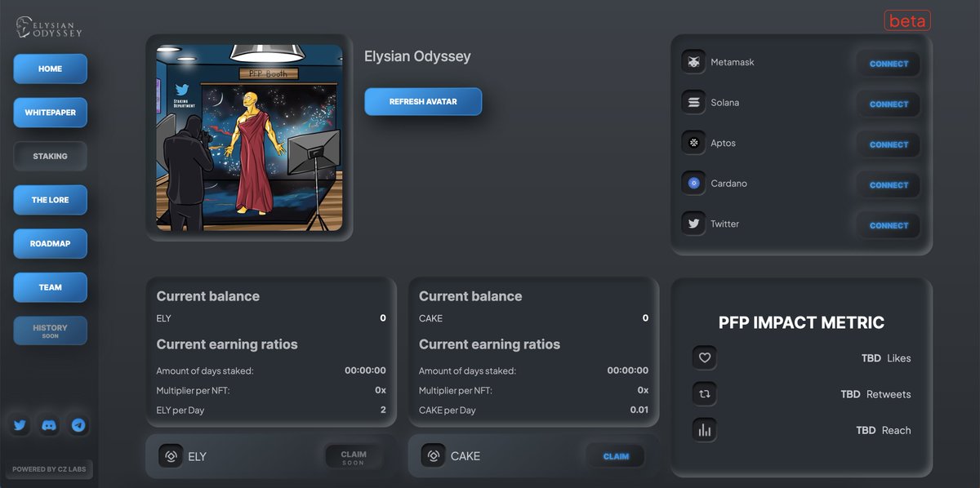The image size is (980, 488).
Task: Click the Retweets arrows icon
Action: point(705,394)
